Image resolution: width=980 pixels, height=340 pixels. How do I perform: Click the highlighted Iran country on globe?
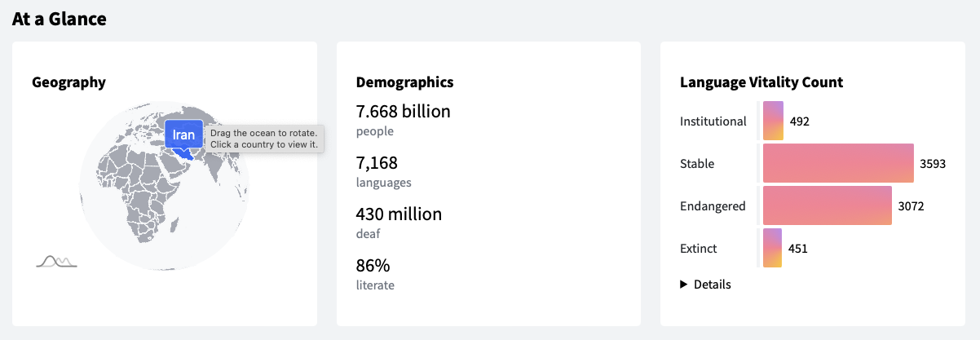pos(188,152)
